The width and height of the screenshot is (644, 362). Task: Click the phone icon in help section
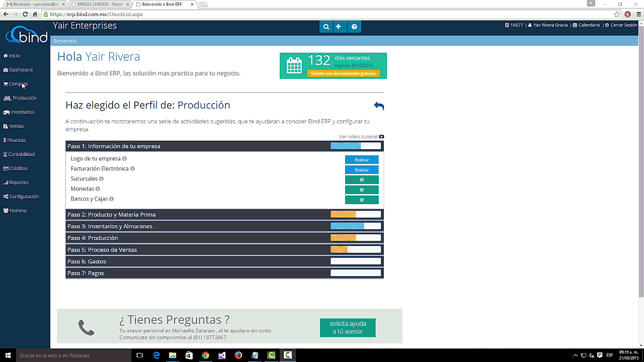click(87, 327)
